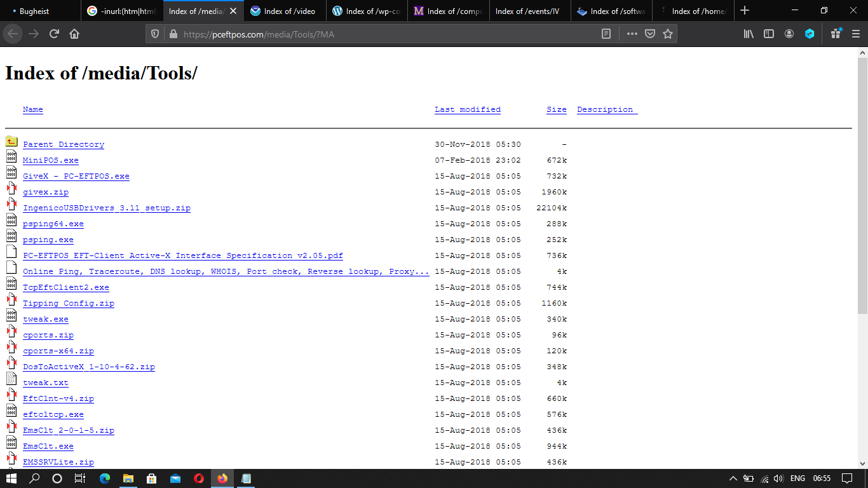Open Parent Directory link
The image size is (868, 488).
(x=64, y=144)
